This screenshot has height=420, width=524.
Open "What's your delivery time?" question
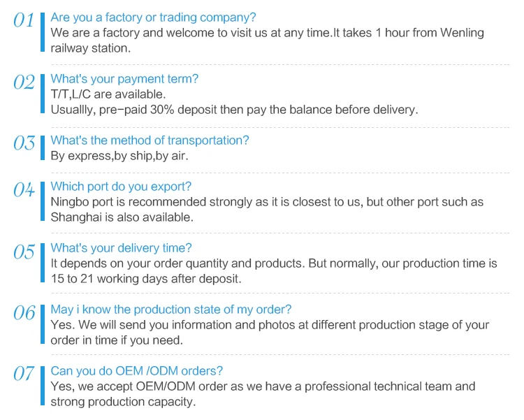121,248
